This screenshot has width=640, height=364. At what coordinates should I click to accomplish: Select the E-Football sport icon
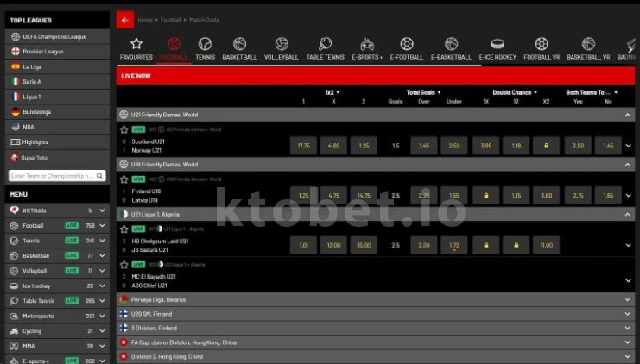click(x=407, y=44)
